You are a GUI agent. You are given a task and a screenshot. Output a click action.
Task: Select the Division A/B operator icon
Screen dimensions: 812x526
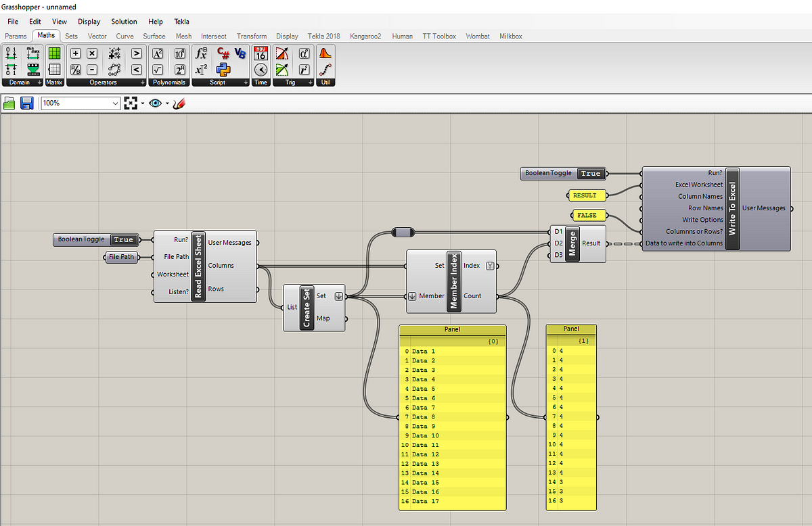76,69
